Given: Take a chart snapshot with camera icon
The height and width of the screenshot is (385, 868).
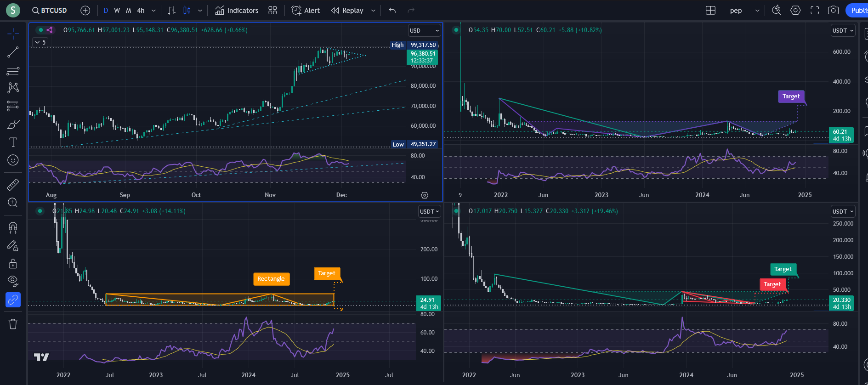Looking at the screenshot, I should [x=834, y=10].
